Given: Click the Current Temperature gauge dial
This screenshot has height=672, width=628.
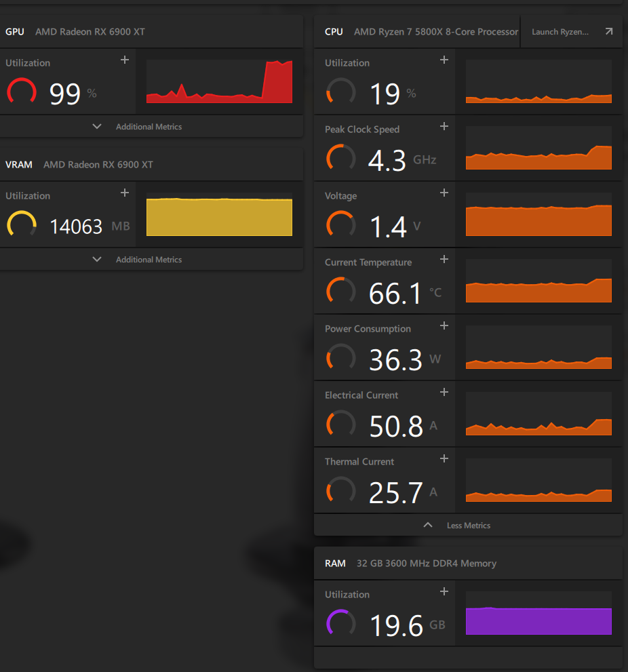Looking at the screenshot, I should 341,291.
